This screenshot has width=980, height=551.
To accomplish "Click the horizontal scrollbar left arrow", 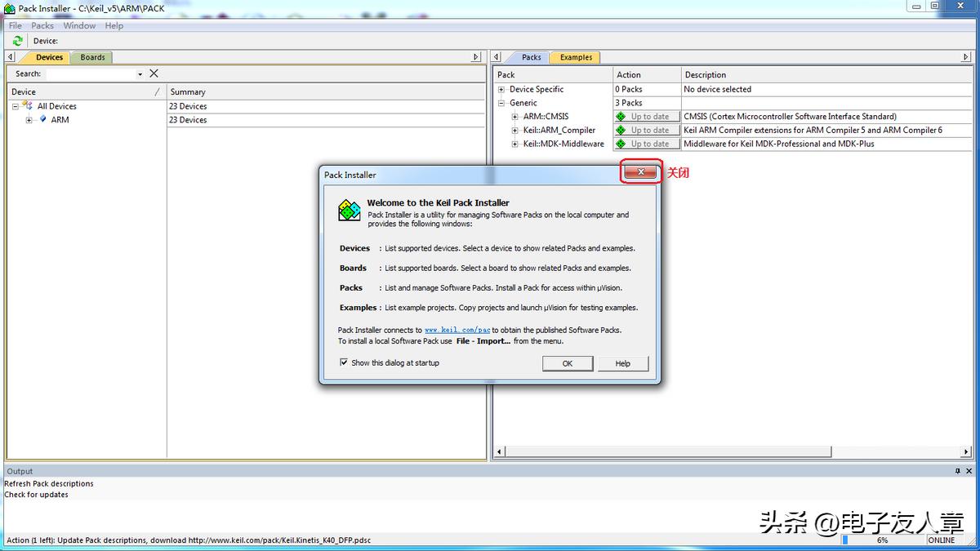I will tap(500, 451).
